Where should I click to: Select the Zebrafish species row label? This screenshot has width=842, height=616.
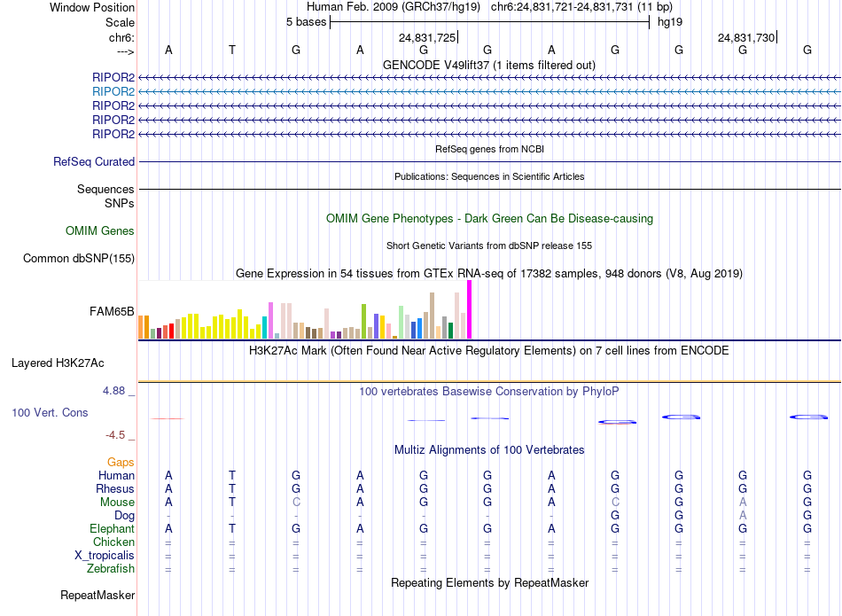click(111, 568)
